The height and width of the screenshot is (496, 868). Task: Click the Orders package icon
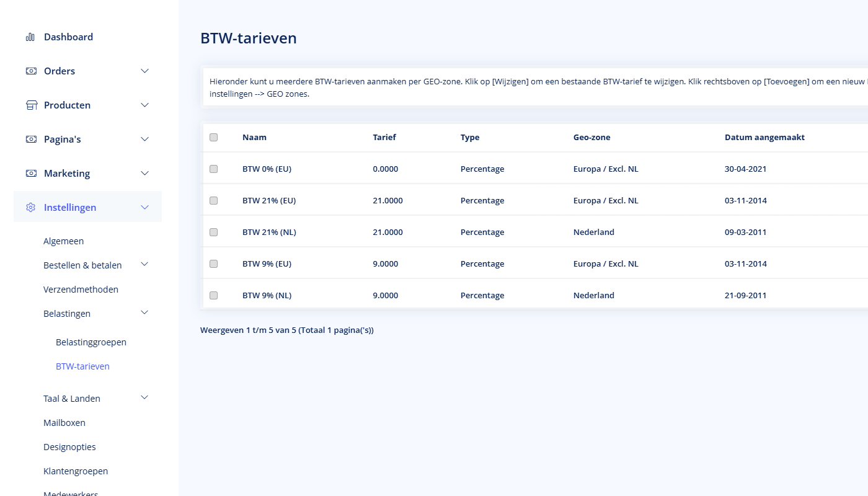point(30,71)
